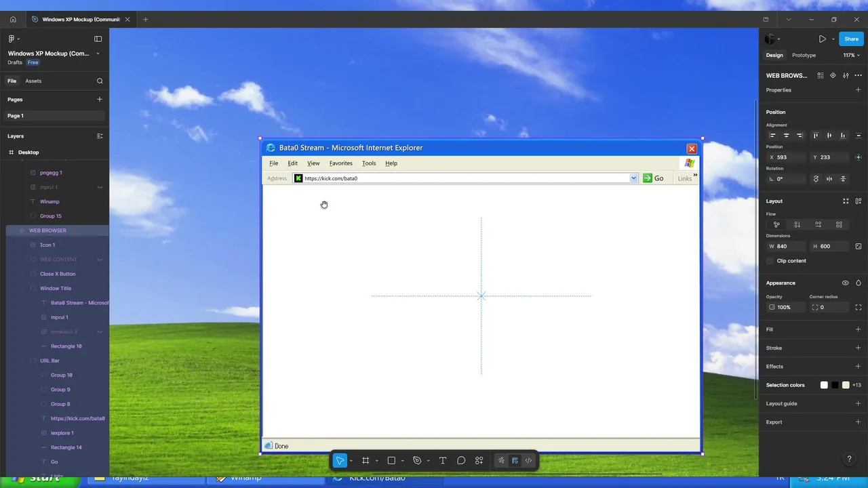The height and width of the screenshot is (488, 868).
Task: Open the file name dropdown chevron
Action: point(98,54)
